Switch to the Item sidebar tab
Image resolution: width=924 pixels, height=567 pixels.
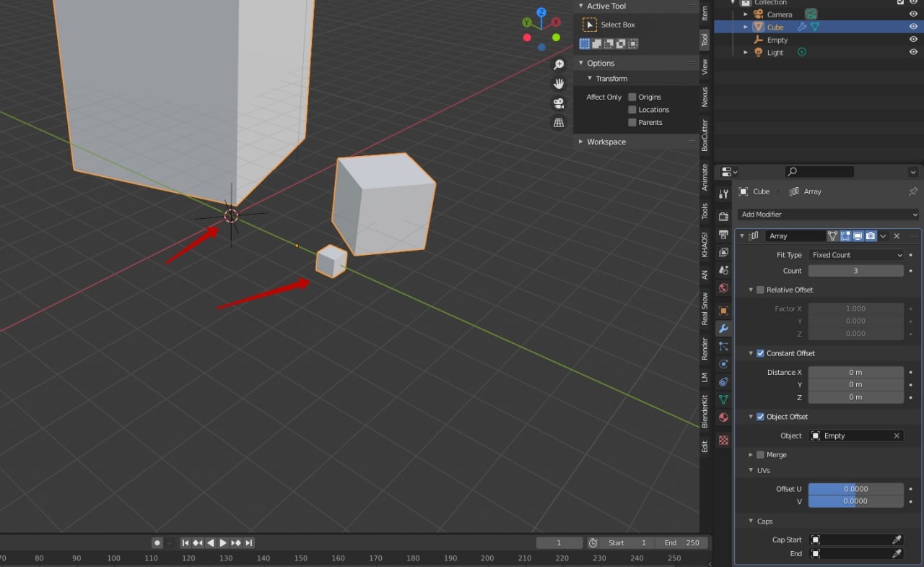[705, 12]
